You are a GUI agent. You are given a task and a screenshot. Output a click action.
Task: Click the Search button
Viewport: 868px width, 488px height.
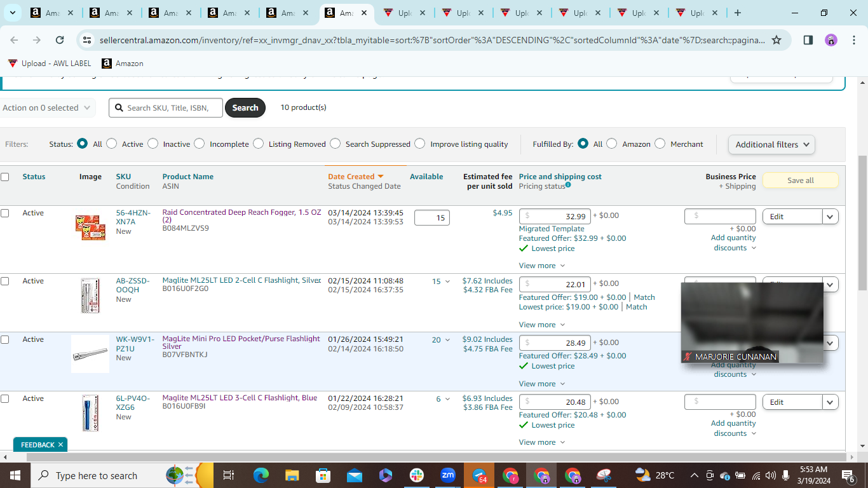245,108
